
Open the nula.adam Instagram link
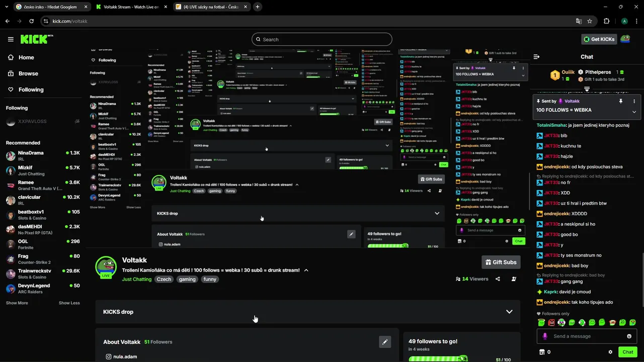coord(125,356)
